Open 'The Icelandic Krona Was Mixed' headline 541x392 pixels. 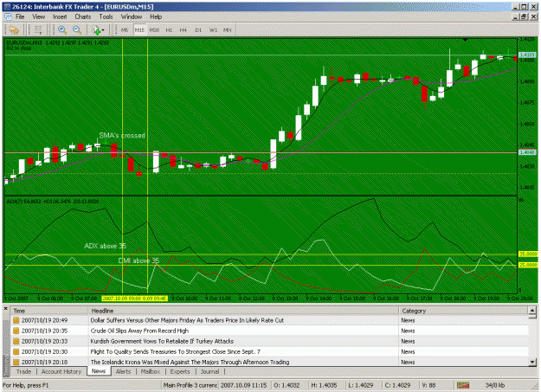(x=190, y=362)
